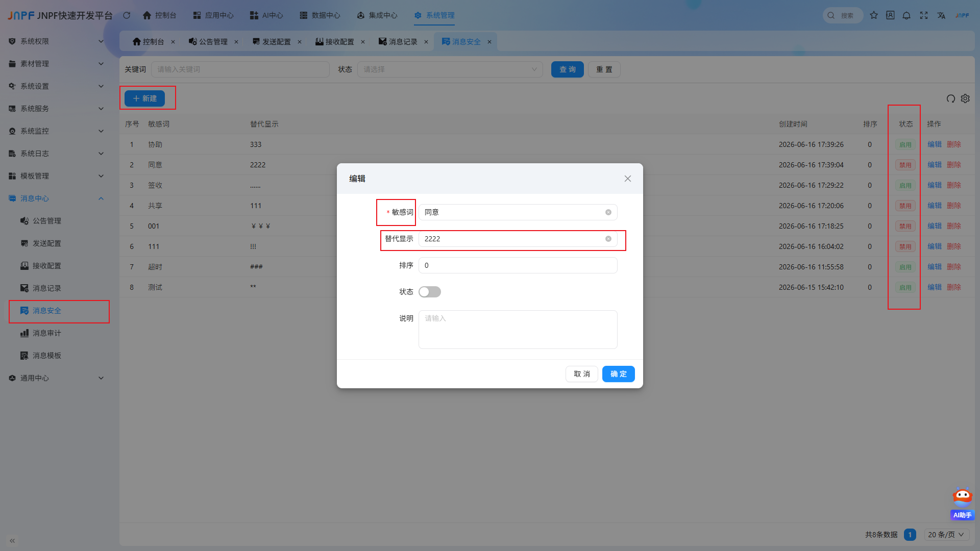Open the language translation icon
Screen dimensions: 980x551
tap(941, 15)
